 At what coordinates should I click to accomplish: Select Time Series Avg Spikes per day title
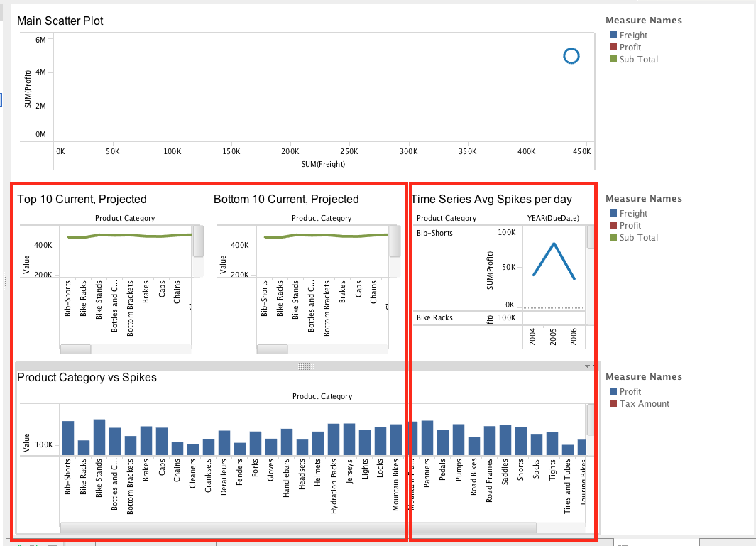pyautogui.click(x=492, y=200)
